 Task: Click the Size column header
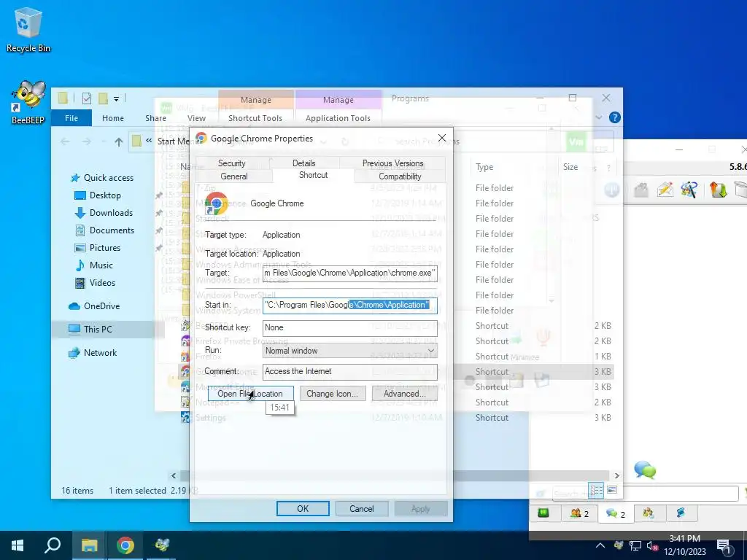click(570, 167)
